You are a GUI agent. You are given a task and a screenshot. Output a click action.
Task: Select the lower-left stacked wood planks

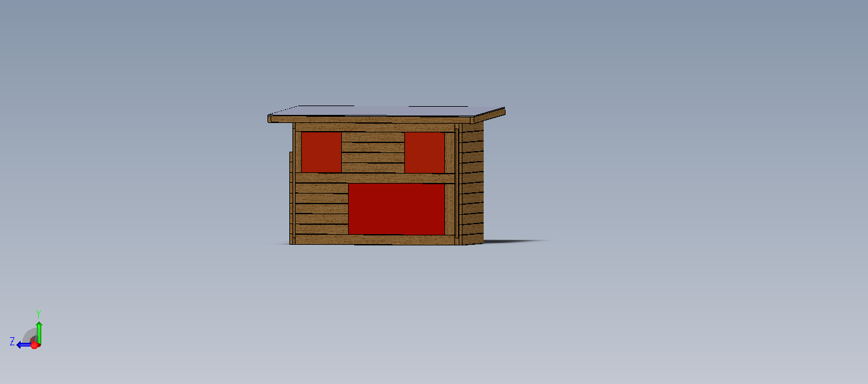coord(321,209)
